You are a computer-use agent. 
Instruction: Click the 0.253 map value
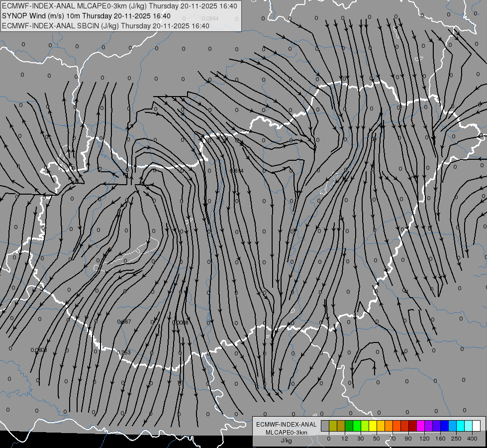[123, 352]
